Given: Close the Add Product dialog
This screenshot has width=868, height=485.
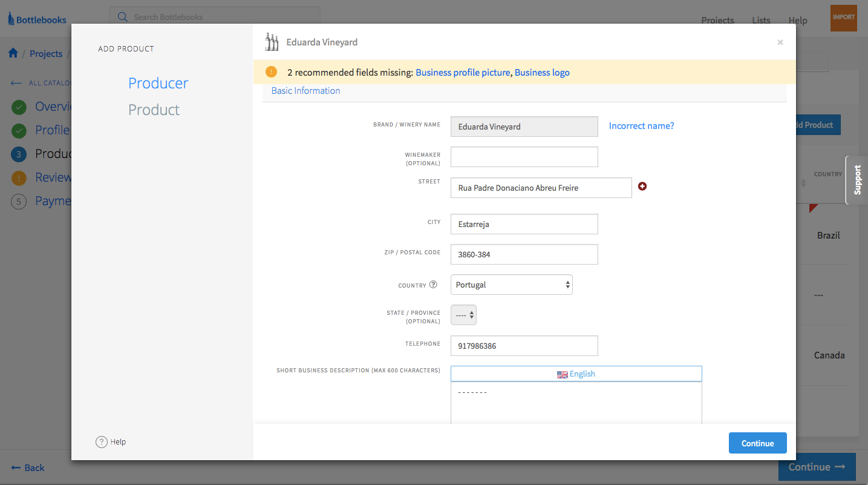Looking at the screenshot, I should [780, 42].
